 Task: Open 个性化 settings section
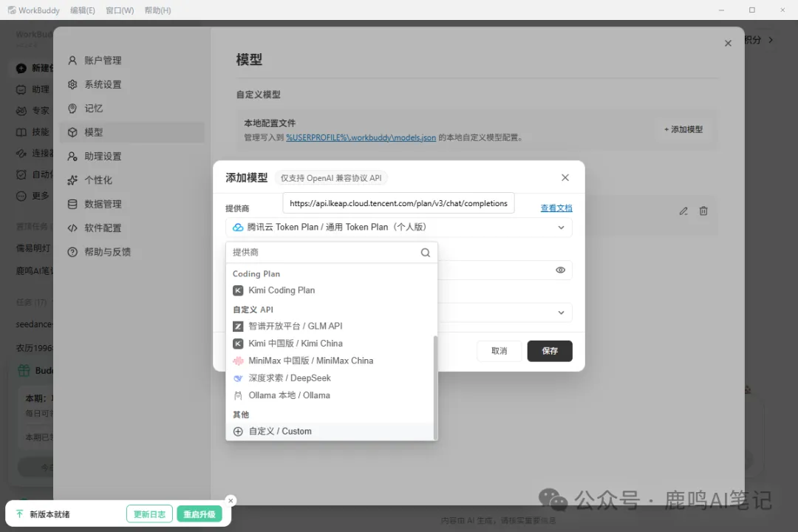132,180
